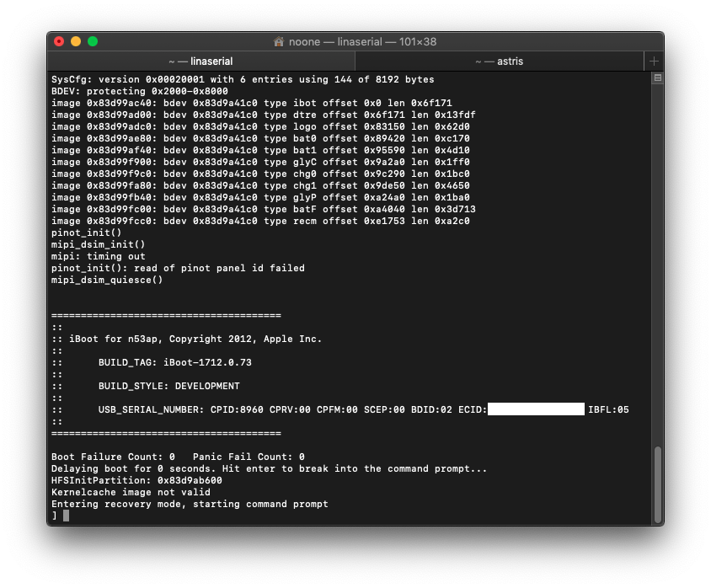Image resolution: width=711 pixels, height=588 pixels.
Task: Click 'Kernelcache image not valid' line
Action: (131, 492)
